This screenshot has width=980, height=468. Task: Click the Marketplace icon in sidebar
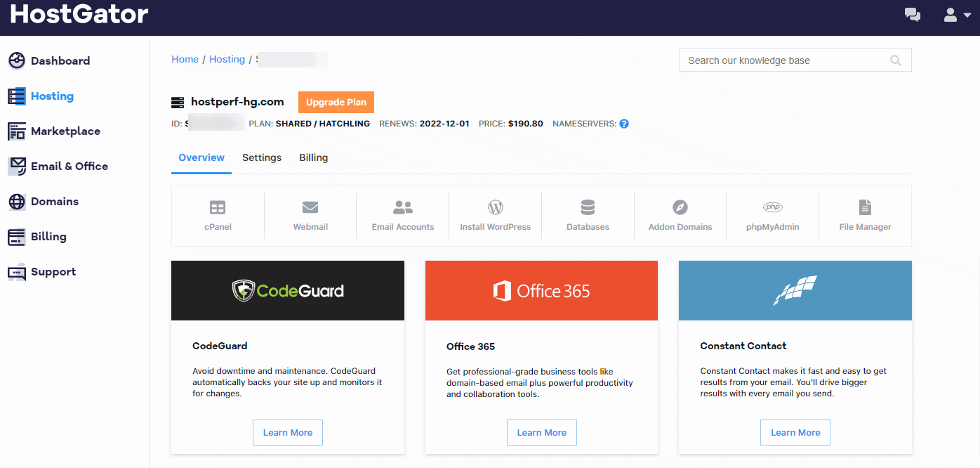coord(17,131)
